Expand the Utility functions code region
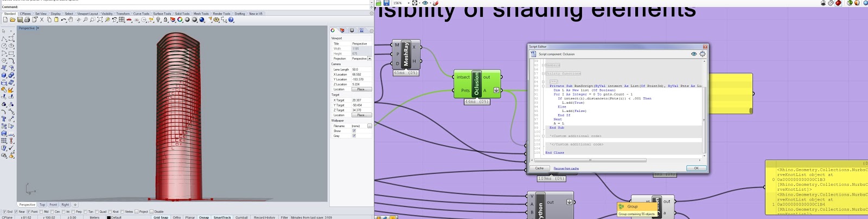Viewport: 868px width, 219px height. pos(543,73)
